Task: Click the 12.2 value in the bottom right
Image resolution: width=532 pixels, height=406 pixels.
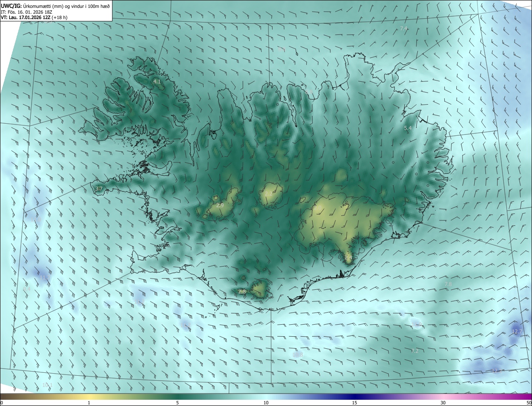Action: [496, 371]
